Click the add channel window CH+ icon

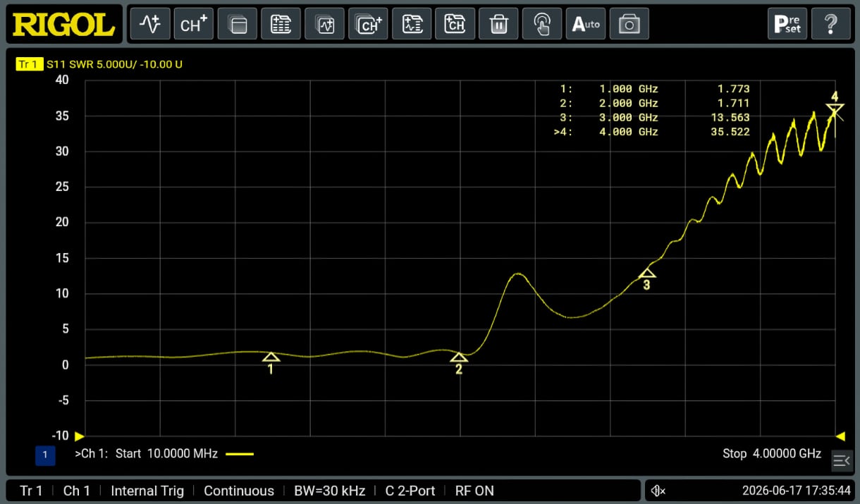point(369,25)
